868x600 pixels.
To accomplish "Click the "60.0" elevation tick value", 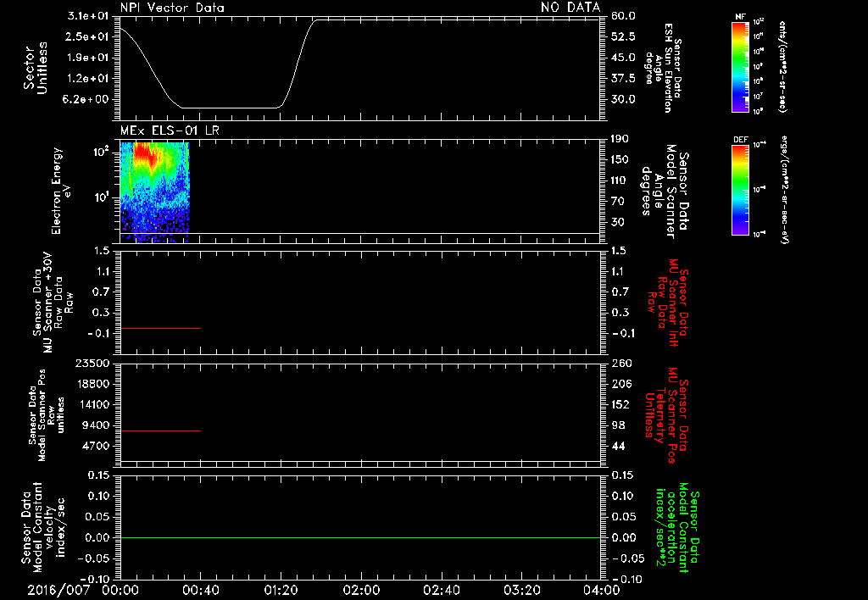I will coord(623,16).
